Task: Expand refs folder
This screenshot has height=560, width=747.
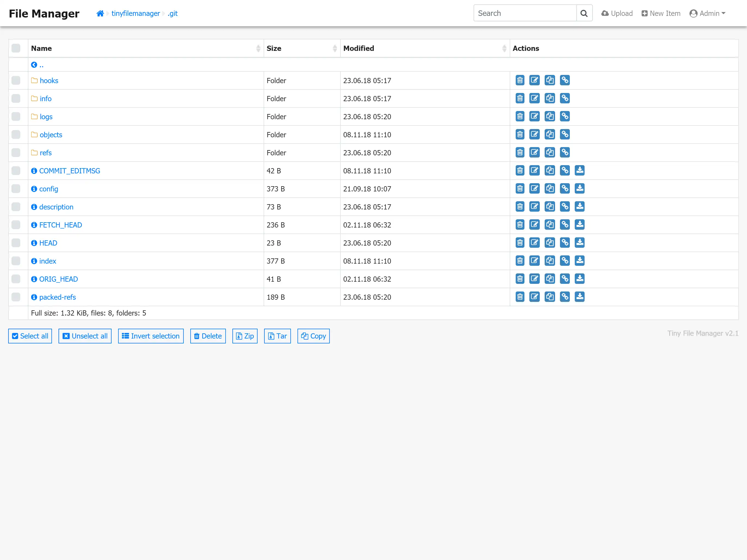Action: 45,152
